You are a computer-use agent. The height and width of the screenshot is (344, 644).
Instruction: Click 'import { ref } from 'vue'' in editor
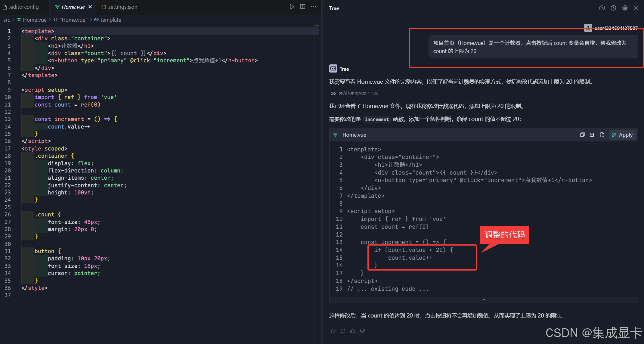76,97
